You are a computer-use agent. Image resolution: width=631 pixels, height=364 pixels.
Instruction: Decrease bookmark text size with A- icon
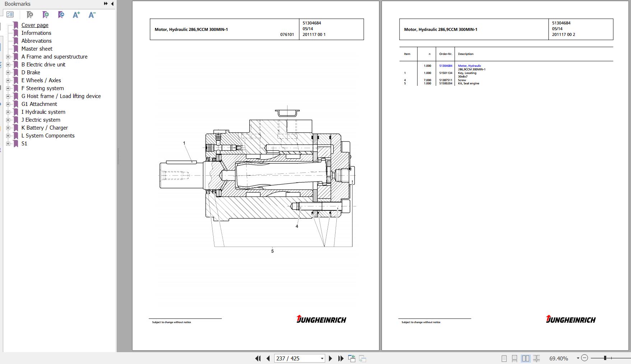click(92, 15)
